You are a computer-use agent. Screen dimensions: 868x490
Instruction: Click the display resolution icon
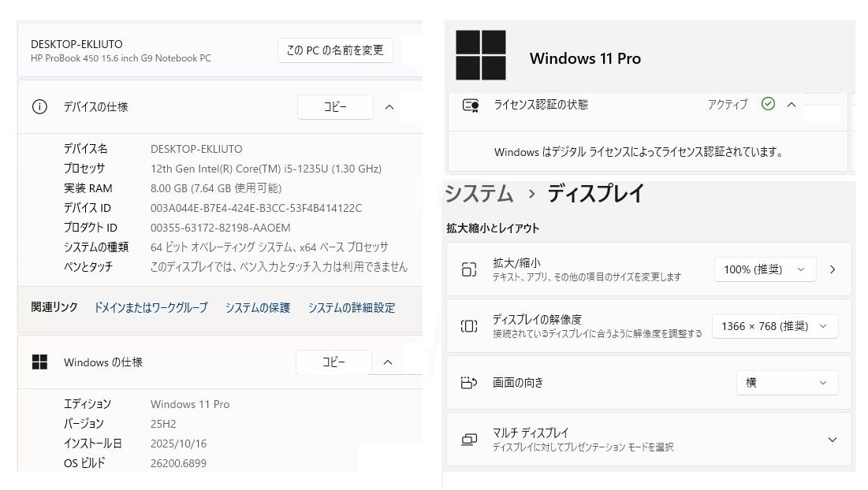pyautogui.click(x=469, y=326)
